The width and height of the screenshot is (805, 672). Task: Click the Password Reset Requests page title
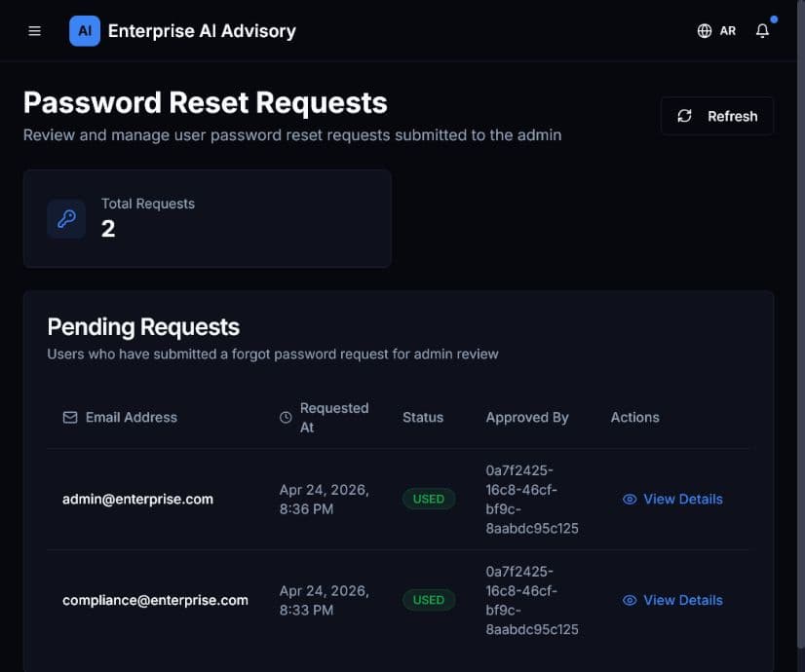206,102
